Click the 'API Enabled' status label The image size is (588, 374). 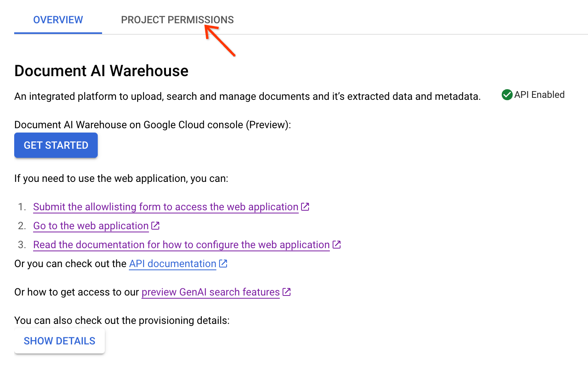[x=539, y=95]
